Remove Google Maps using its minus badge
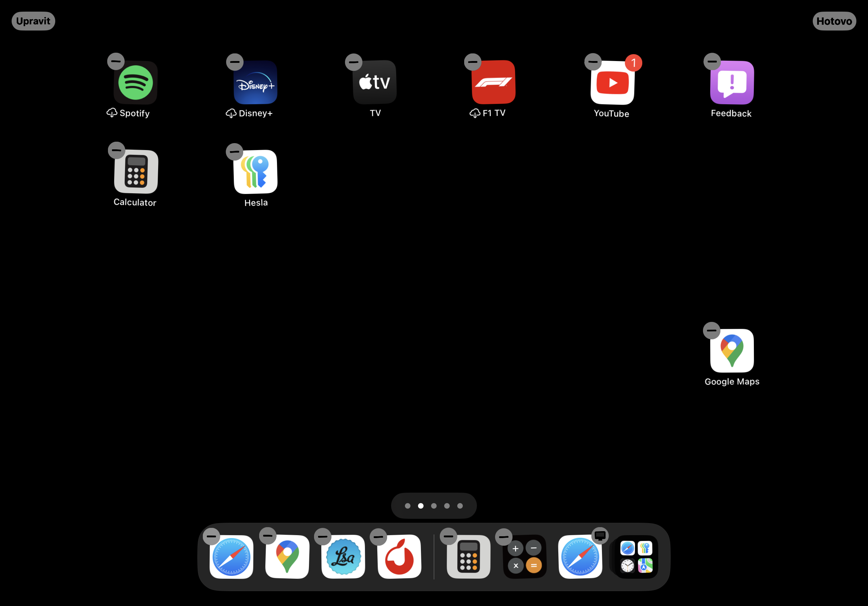This screenshot has height=606, width=868. click(x=711, y=330)
